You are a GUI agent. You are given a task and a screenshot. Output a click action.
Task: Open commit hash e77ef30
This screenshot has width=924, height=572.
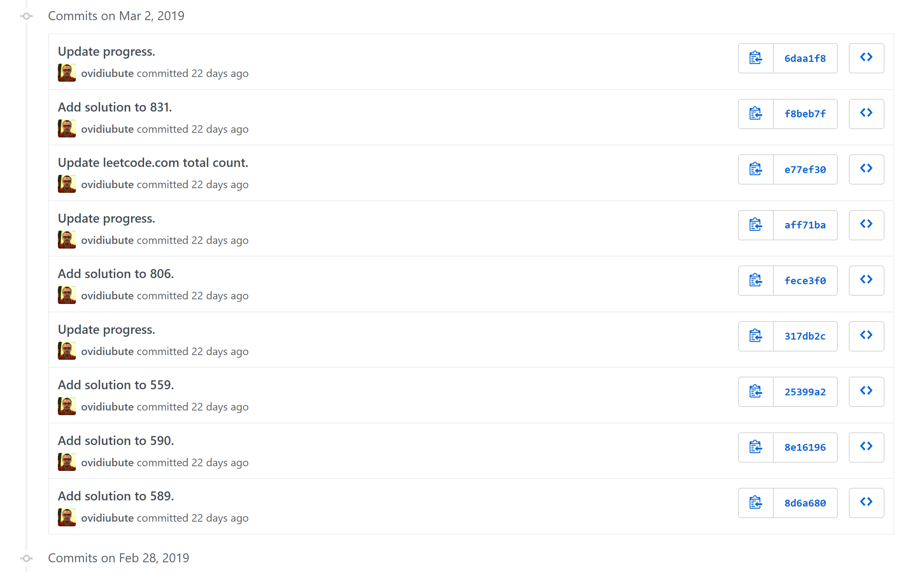click(805, 169)
